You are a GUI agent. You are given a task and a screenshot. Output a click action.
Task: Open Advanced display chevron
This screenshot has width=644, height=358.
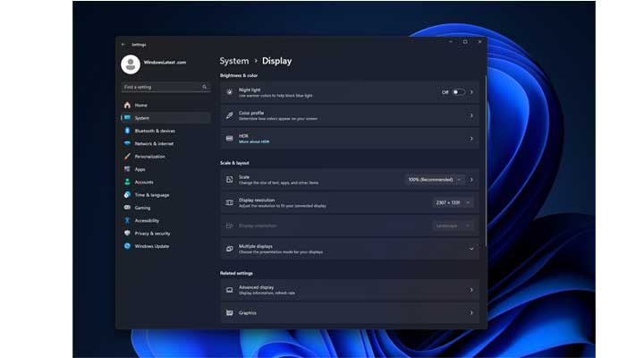pyautogui.click(x=471, y=290)
